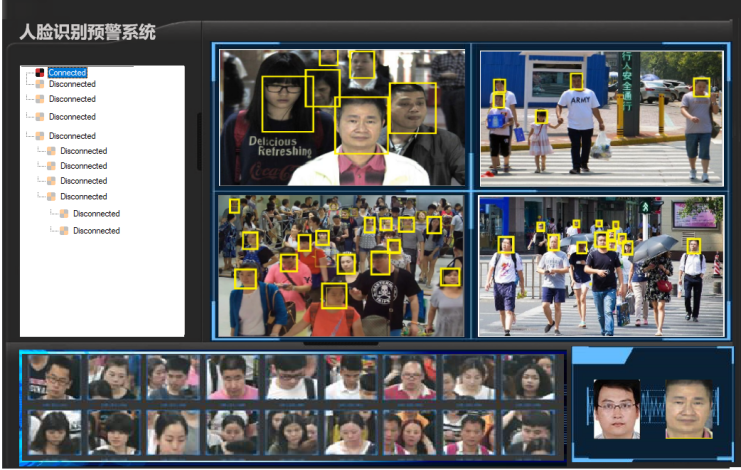Click the red icon beside the Connected node

coord(40,72)
